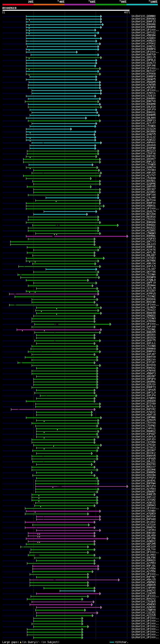
Task: Select hit label UniRef100_Q9LN44
Action: tap(143, 118)
